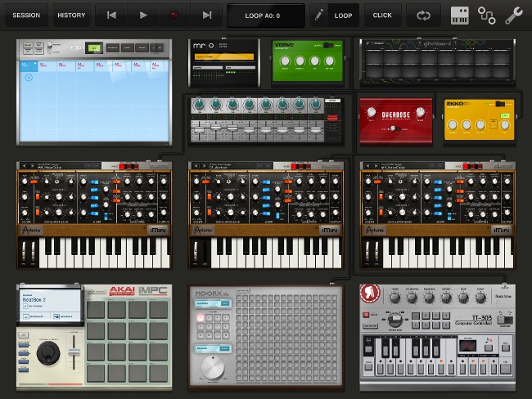Viewport: 532px width, 399px height.
Task: Open the upper blue display on Moorx
Action: point(213,303)
